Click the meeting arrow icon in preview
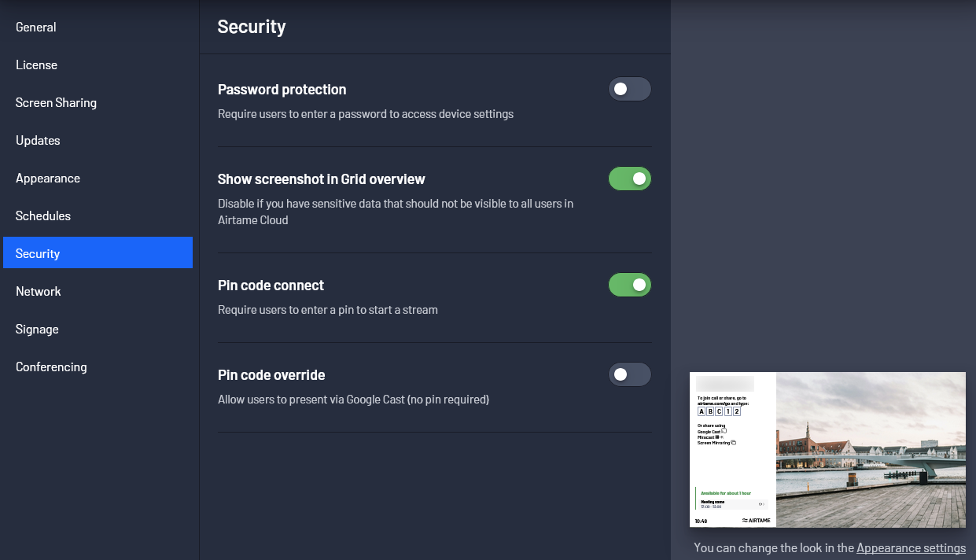Viewport: 976px width, 560px height. tap(761, 504)
